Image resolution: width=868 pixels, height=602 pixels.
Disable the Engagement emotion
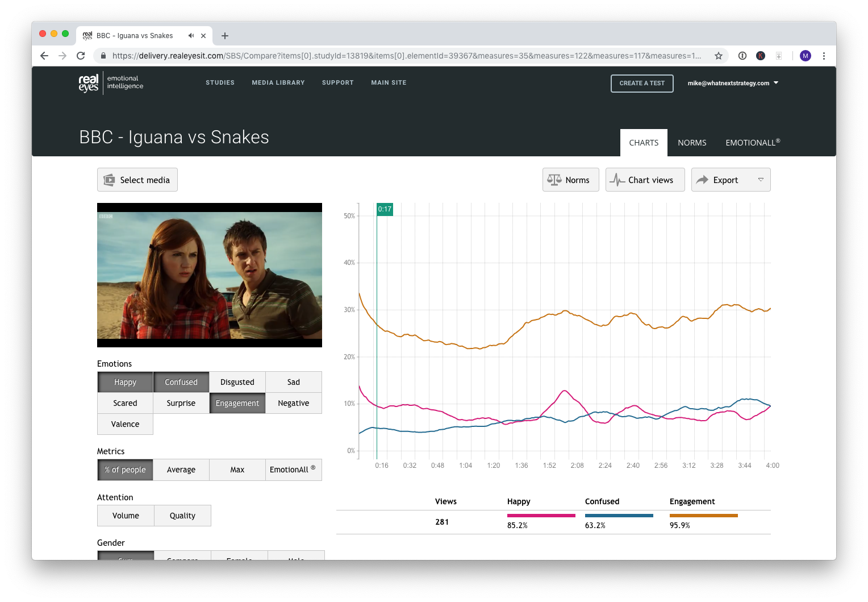click(237, 403)
